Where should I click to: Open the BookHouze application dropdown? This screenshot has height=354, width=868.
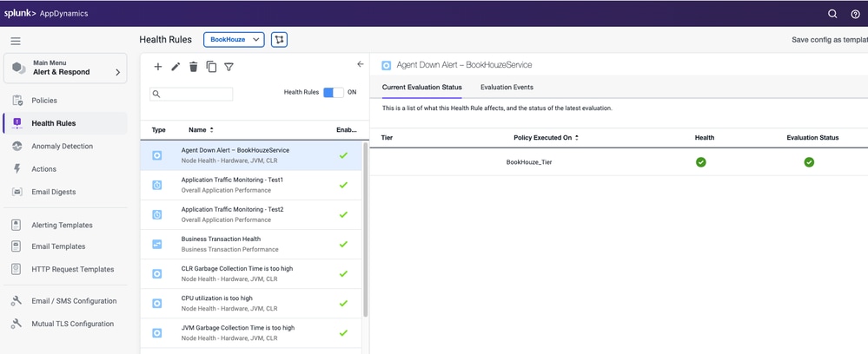pyautogui.click(x=234, y=40)
